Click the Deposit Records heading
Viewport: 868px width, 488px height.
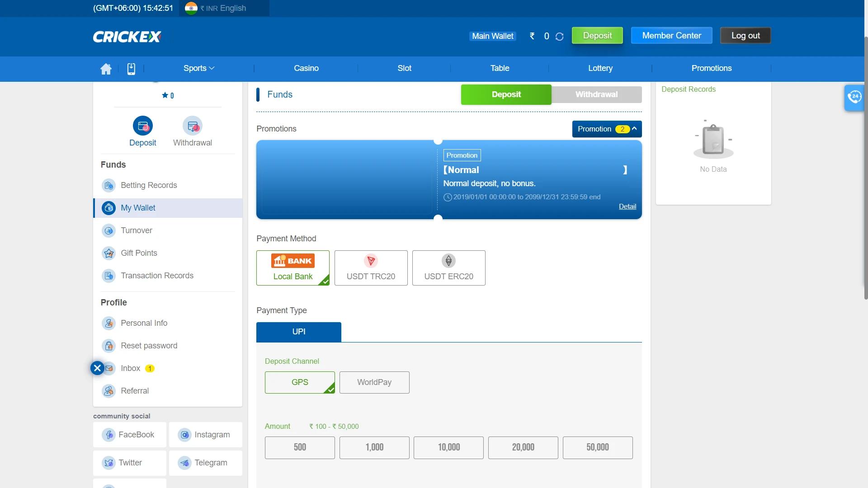pyautogui.click(x=689, y=89)
